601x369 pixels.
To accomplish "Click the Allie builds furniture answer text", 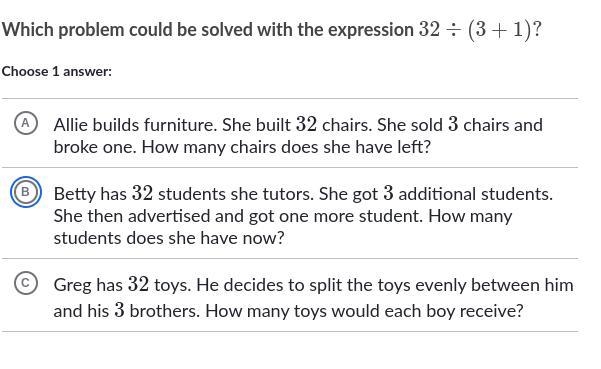I will click(298, 136).
